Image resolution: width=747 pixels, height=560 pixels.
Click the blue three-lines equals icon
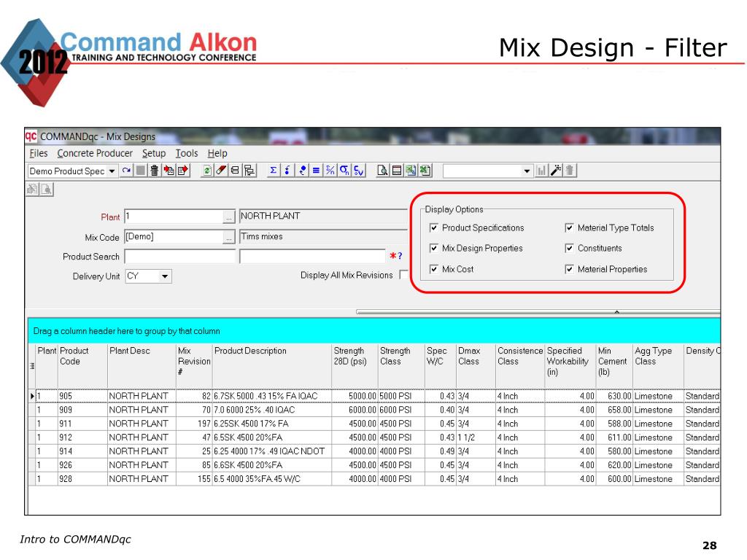(x=316, y=171)
